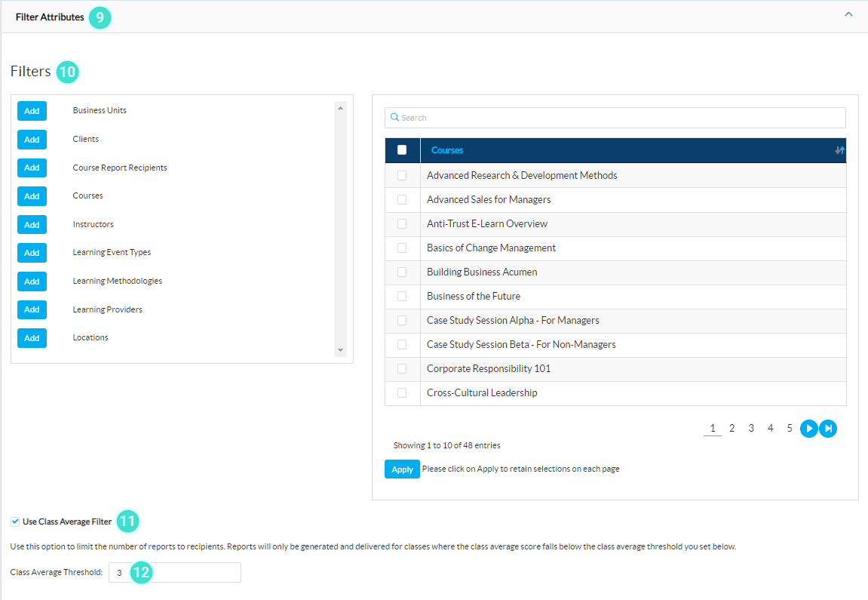Click teal badge 12 near the threshold field
The height and width of the screenshot is (600, 868).
tap(140, 572)
